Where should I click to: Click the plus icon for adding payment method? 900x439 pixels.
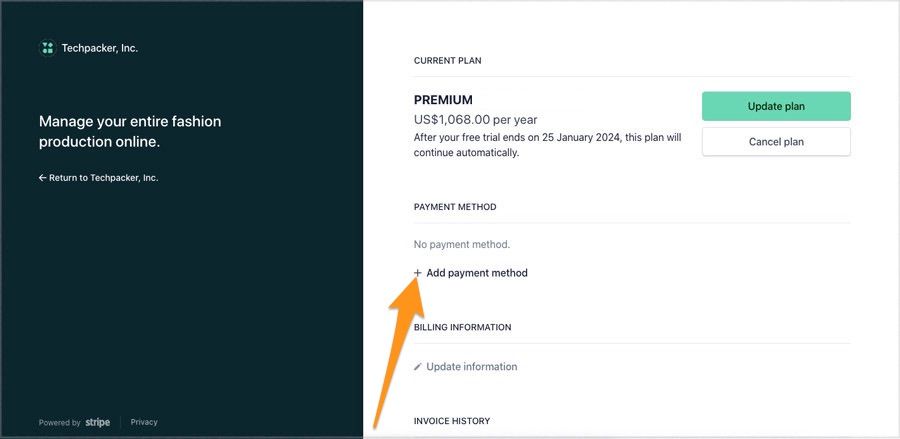418,273
